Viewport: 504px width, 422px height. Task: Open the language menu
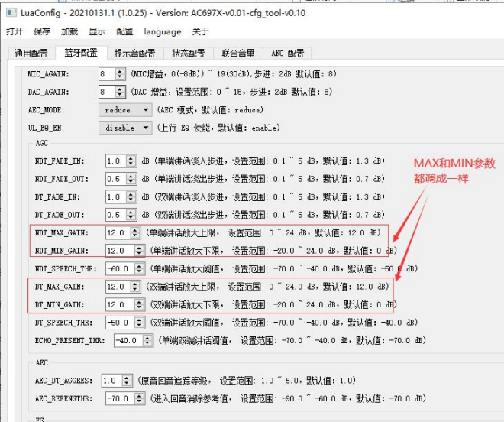(163, 31)
